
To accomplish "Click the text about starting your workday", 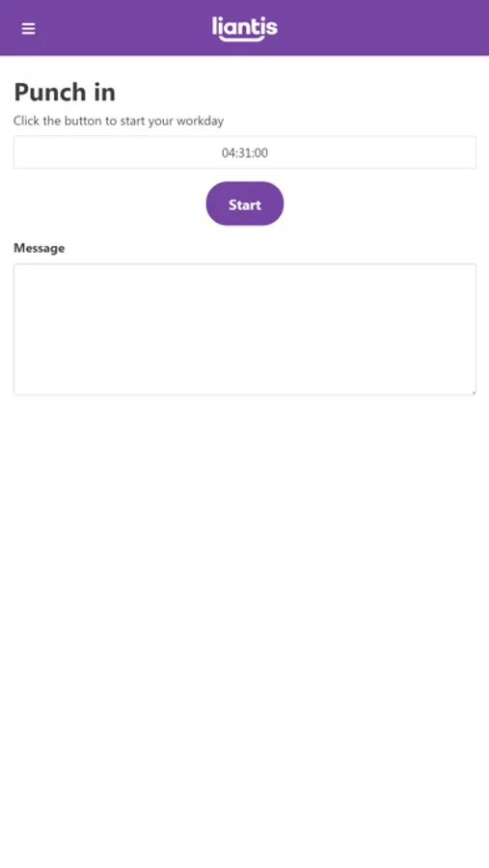I will tap(119, 121).
